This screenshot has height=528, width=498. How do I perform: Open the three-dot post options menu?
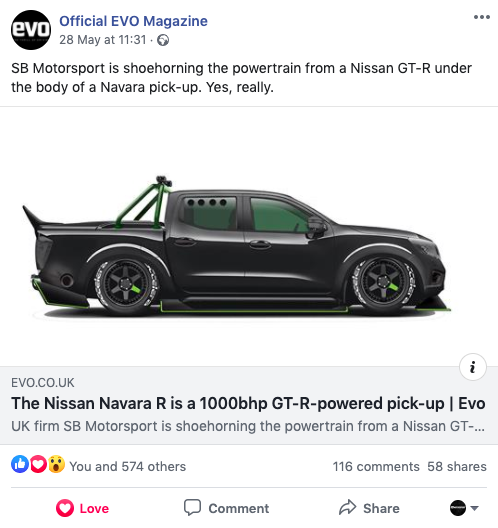tap(482, 17)
